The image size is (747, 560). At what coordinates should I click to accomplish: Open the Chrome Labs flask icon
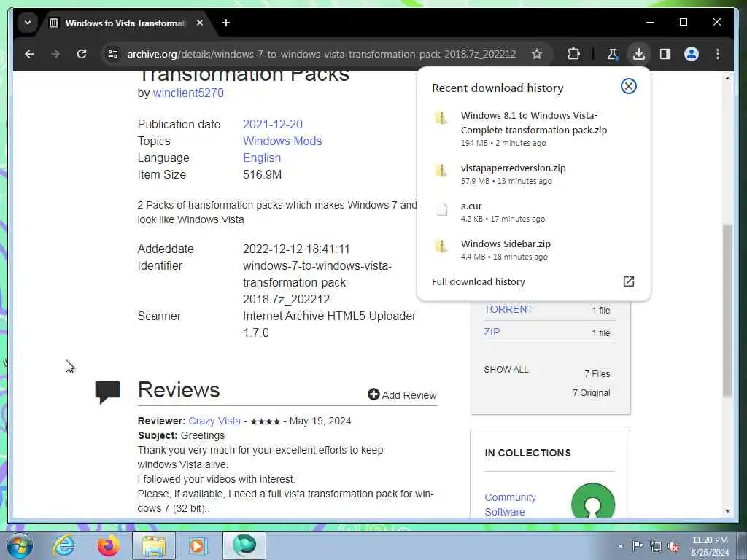pos(613,54)
